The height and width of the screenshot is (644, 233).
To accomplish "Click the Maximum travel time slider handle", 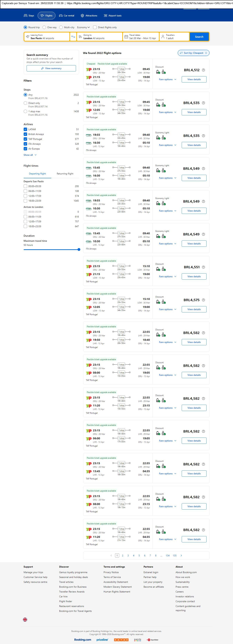I will point(79,249).
